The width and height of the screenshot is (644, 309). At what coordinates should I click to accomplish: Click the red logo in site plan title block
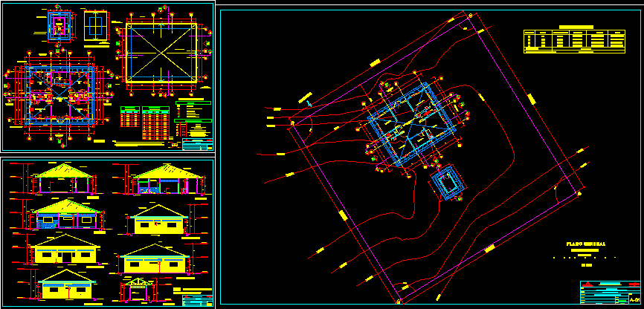588,284
